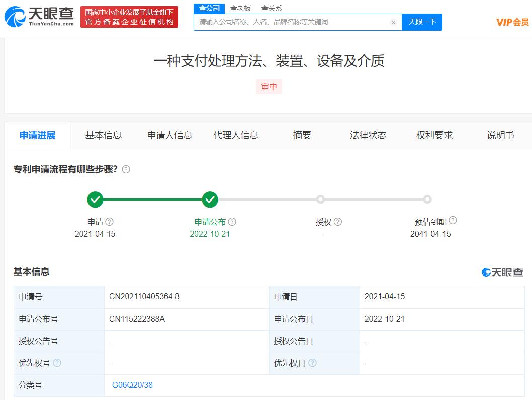Switch to the 查关系 search tab

[272, 8]
